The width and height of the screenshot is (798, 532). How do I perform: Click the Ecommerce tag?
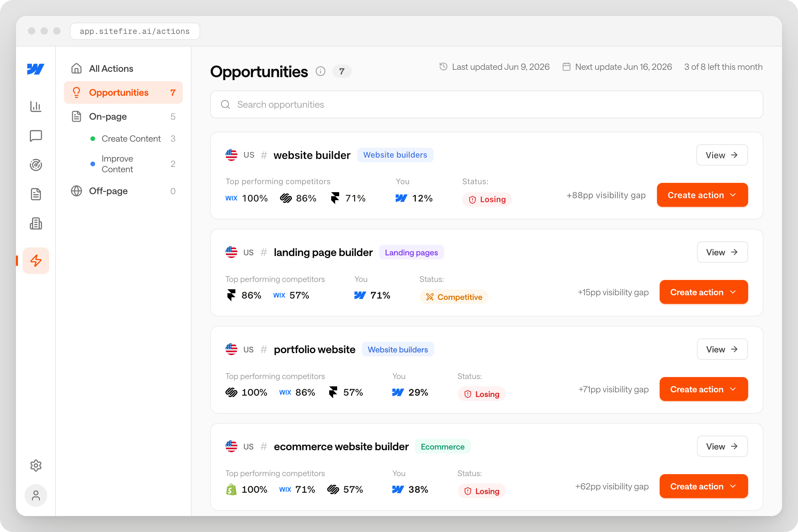pos(443,447)
